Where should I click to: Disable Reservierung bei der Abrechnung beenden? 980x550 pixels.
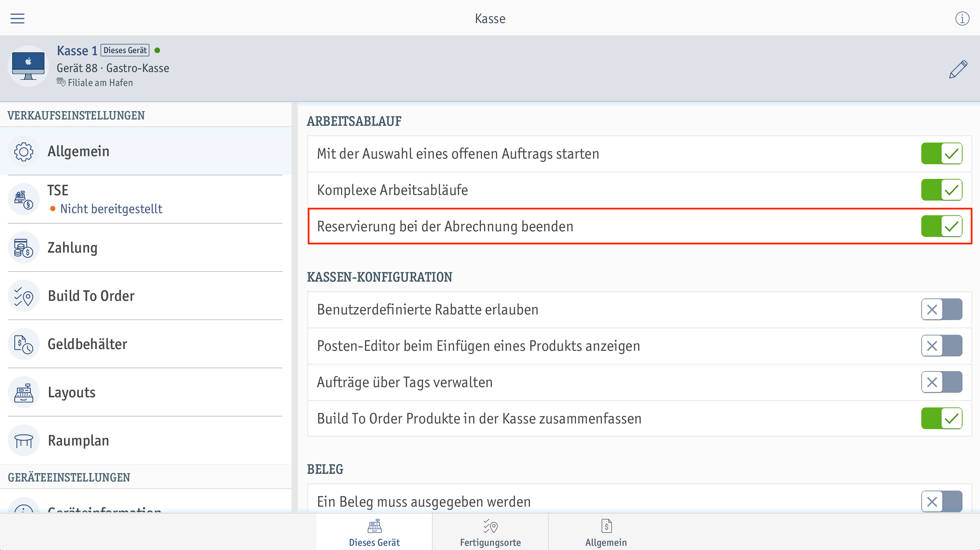click(942, 226)
